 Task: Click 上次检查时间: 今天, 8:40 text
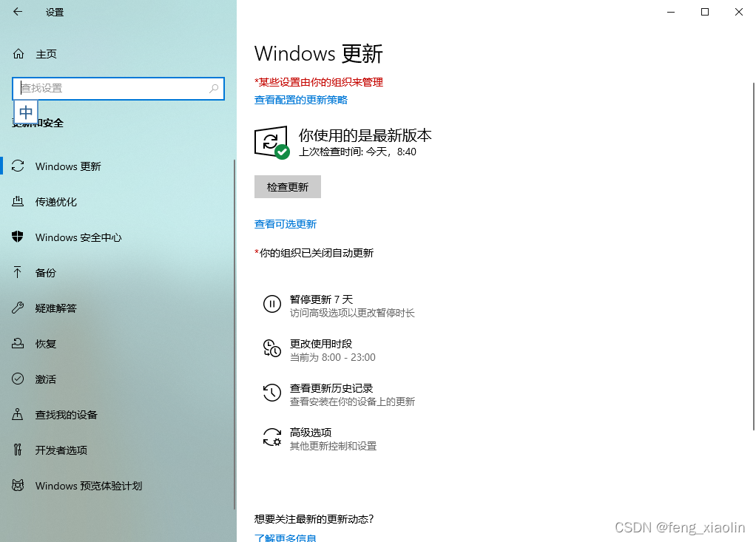pyautogui.click(x=357, y=152)
